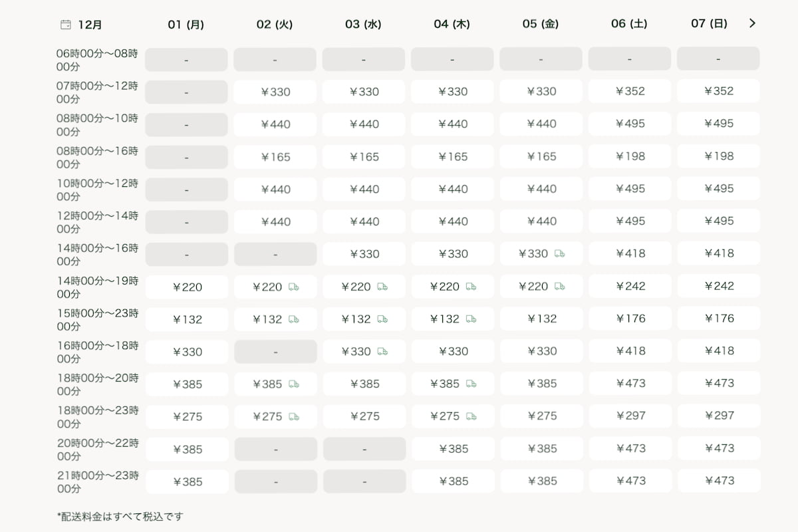
Task: Go to next week with right chevron
Action: point(752,23)
